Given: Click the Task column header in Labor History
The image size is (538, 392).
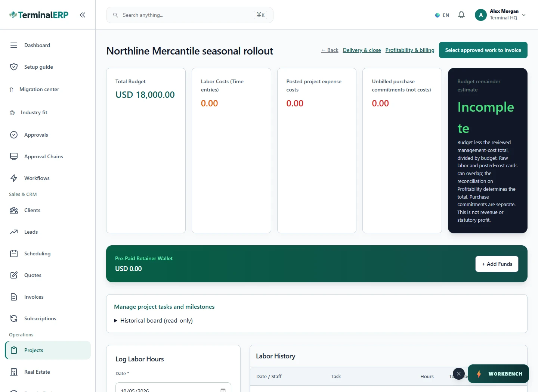Looking at the screenshot, I should (336, 376).
